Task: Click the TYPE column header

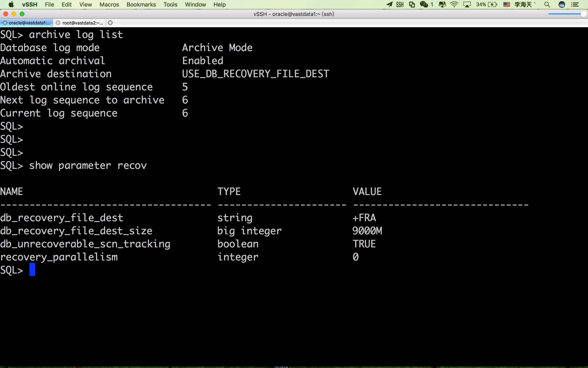Action: [x=229, y=192]
